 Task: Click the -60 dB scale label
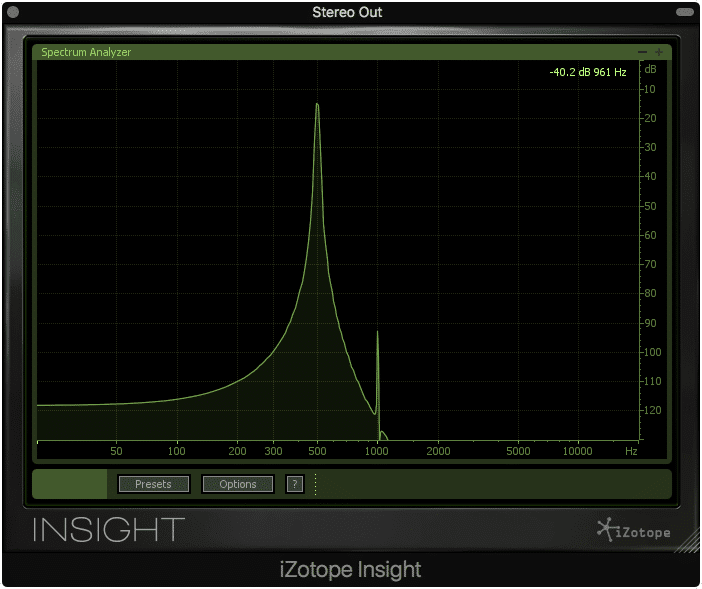coord(650,235)
